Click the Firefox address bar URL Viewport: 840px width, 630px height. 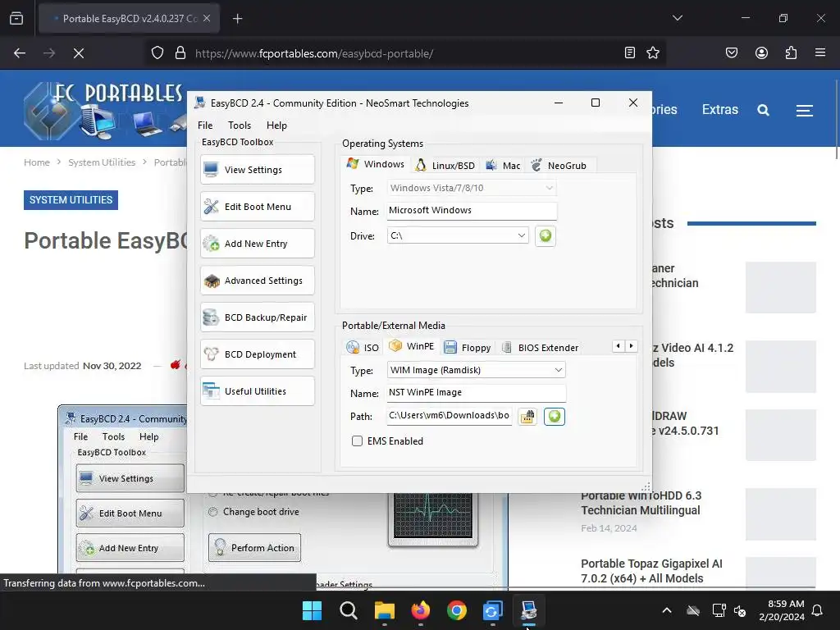click(314, 53)
